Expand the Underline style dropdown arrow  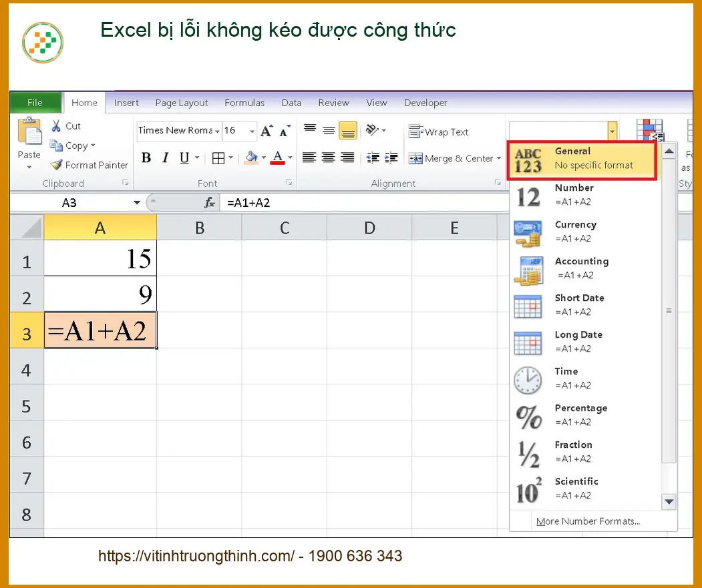point(197,158)
